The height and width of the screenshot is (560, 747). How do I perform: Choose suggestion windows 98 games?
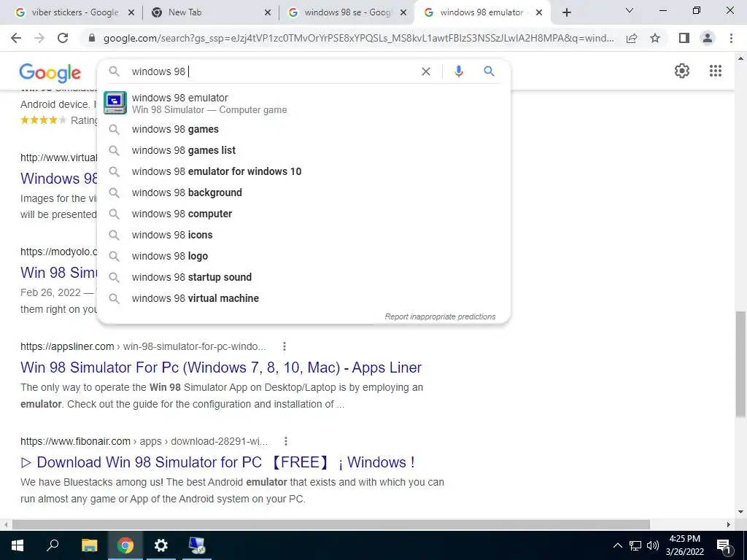click(x=303, y=130)
